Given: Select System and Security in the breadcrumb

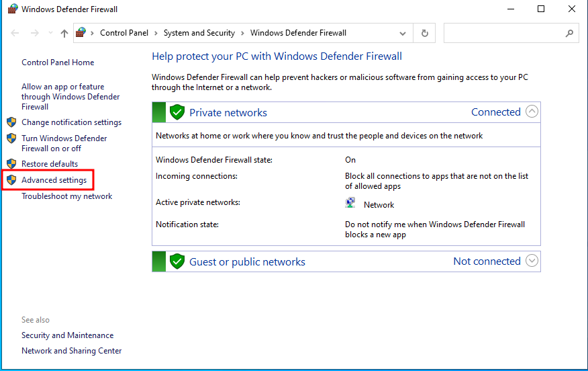Looking at the screenshot, I should (199, 33).
